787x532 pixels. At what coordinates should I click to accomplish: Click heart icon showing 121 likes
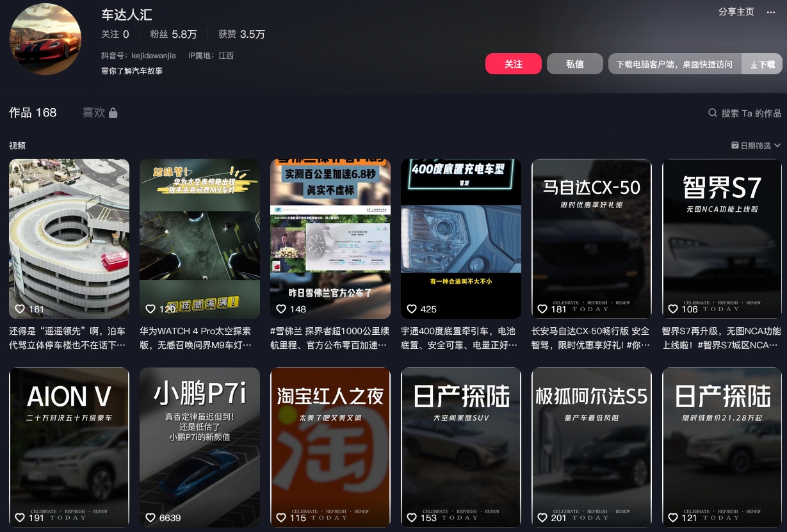point(673,517)
